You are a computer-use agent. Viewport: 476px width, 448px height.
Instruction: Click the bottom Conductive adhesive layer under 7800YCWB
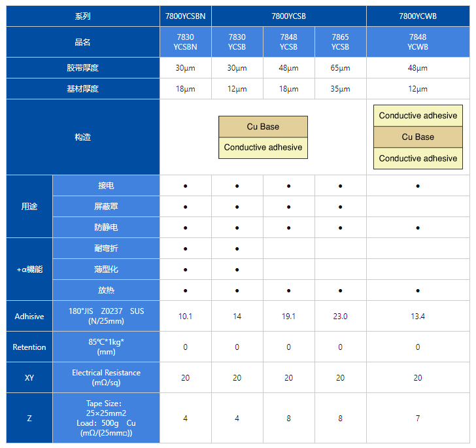tap(418, 158)
